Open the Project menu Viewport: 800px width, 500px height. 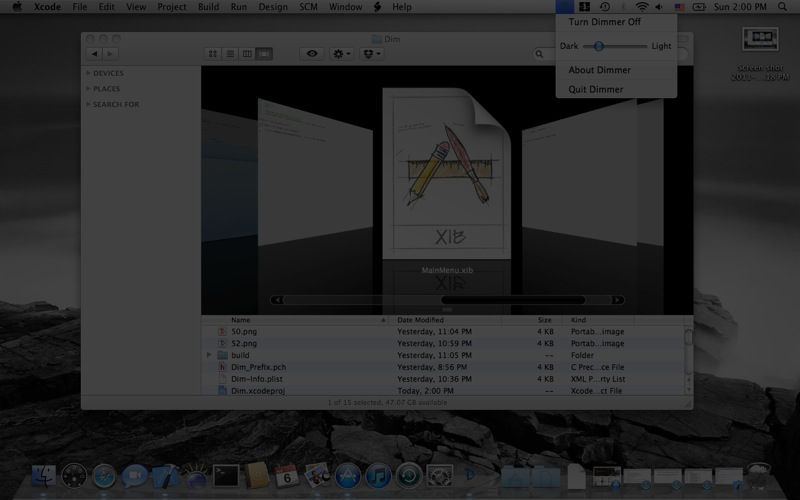[x=171, y=7]
